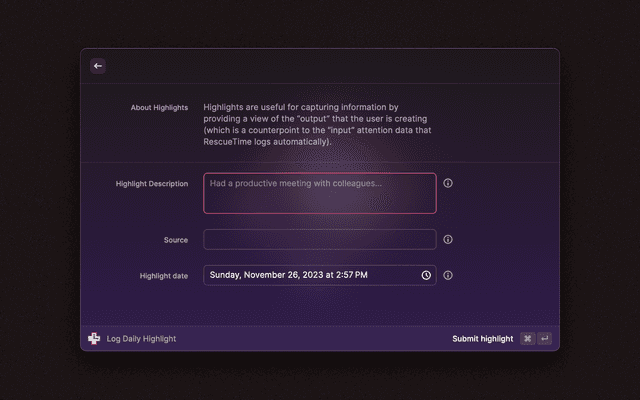Open the Highlight date picker field
This screenshot has width=640, height=400.
[310, 275]
